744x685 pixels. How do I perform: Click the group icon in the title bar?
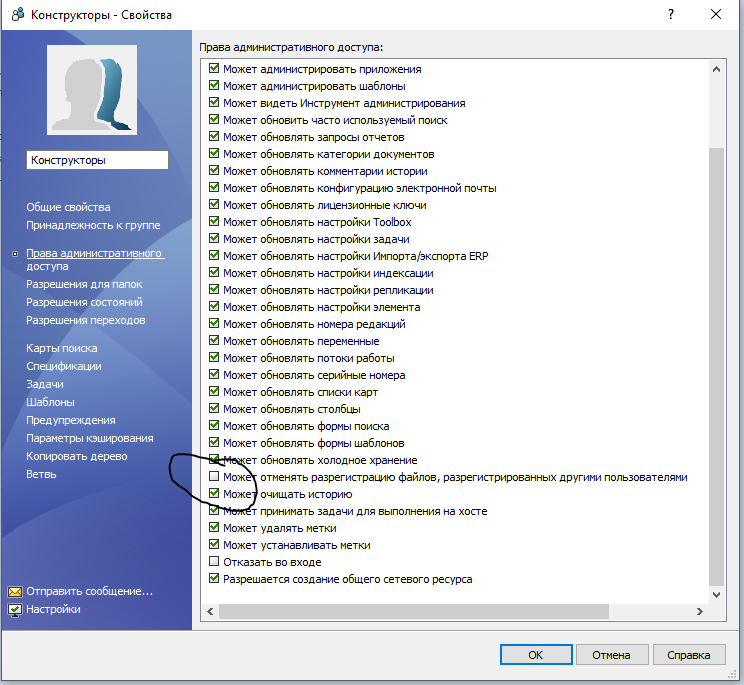click(18, 15)
